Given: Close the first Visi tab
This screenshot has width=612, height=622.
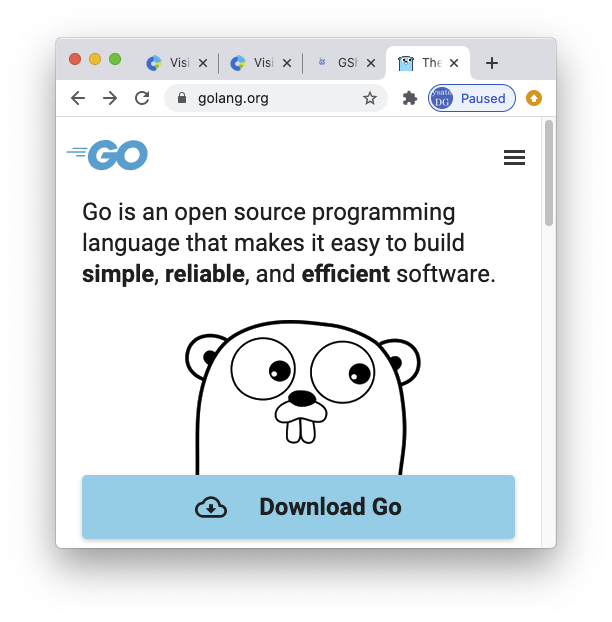Looking at the screenshot, I should pyautogui.click(x=203, y=63).
